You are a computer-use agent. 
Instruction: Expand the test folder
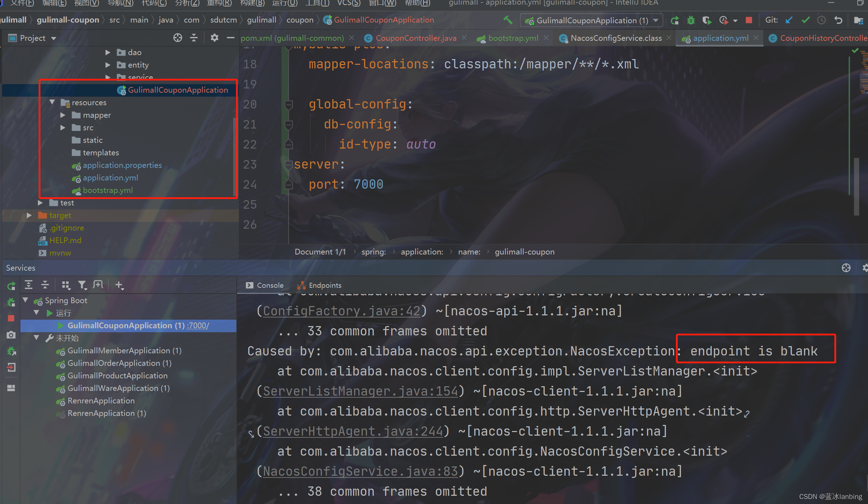(x=40, y=203)
